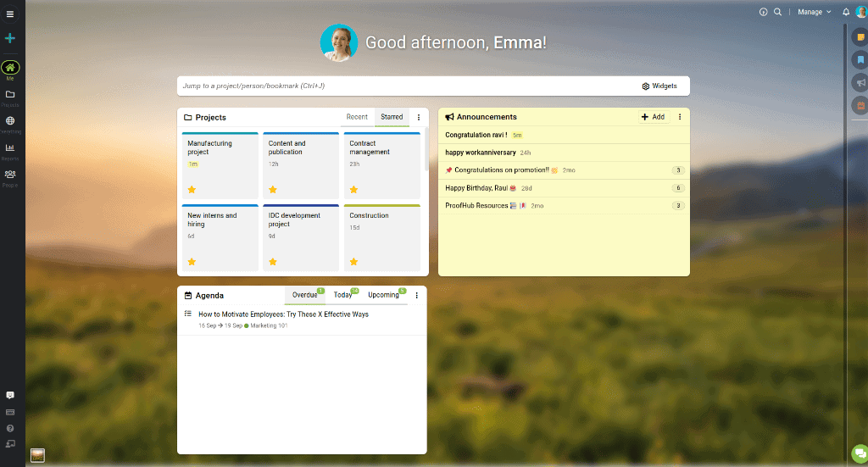Open announcements megaphone on right rail
868x467 pixels.
point(860,83)
